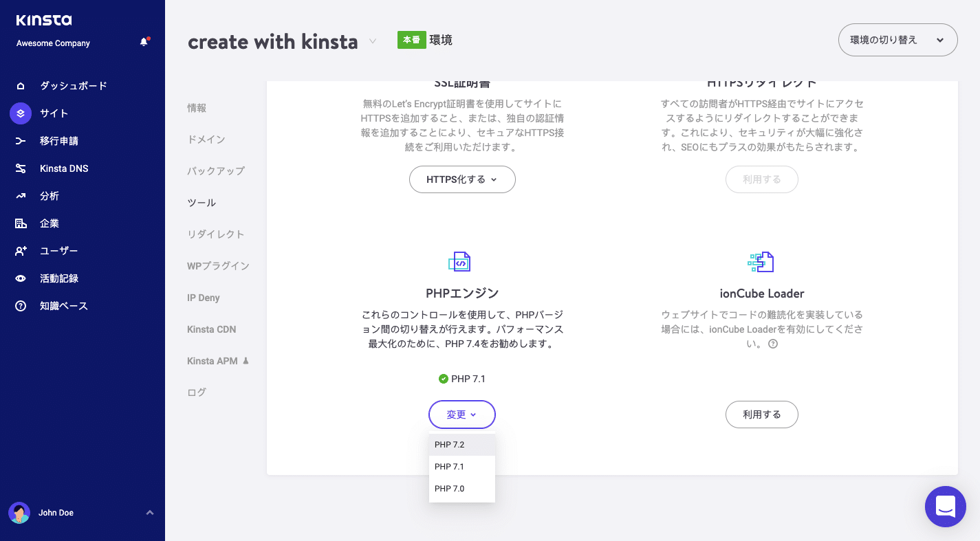The width and height of the screenshot is (980, 541).
Task: Expand the HTTPS化する dropdown
Action: pyautogui.click(x=461, y=179)
